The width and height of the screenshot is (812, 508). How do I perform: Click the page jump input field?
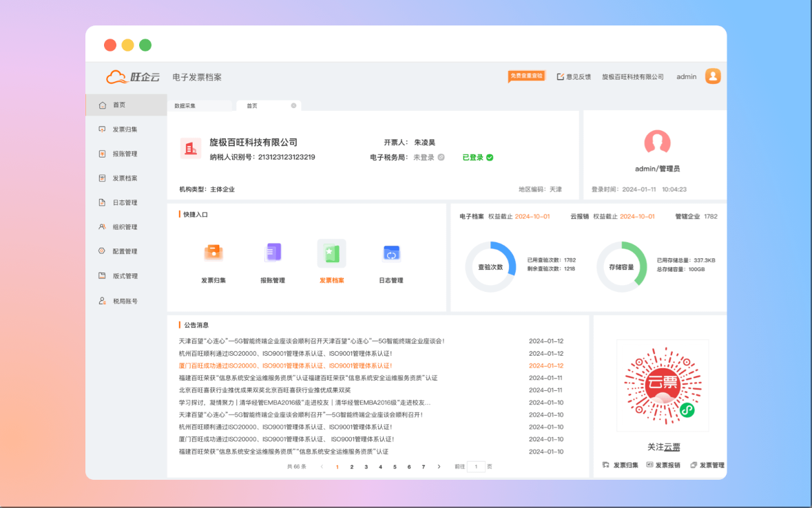pyautogui.click(x=476, y=467)
